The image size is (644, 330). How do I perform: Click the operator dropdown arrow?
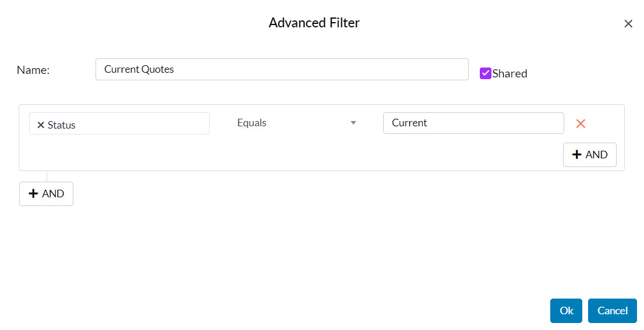pos(353,123)
